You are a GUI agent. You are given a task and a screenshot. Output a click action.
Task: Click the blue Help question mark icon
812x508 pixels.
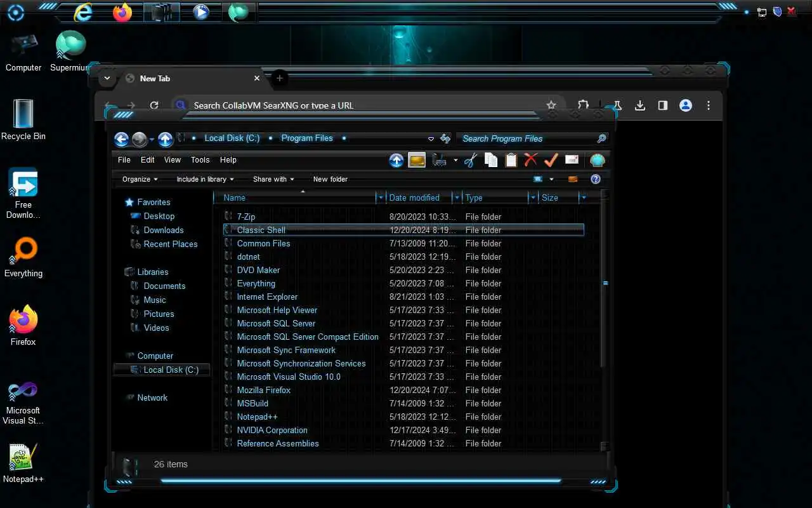596,179
